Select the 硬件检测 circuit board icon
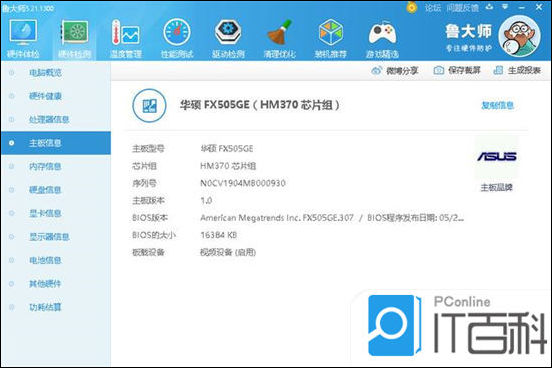The width and height of the screenshot is (552, 368). 74,32
